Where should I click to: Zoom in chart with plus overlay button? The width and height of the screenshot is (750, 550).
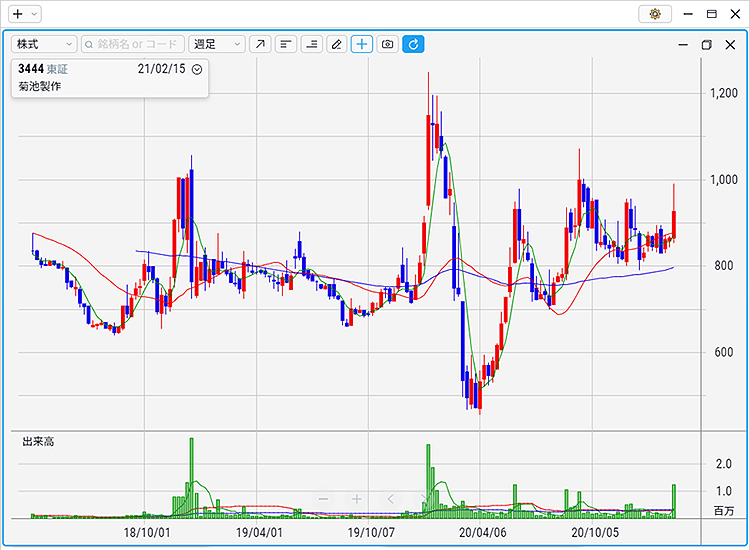coord(356,499)
